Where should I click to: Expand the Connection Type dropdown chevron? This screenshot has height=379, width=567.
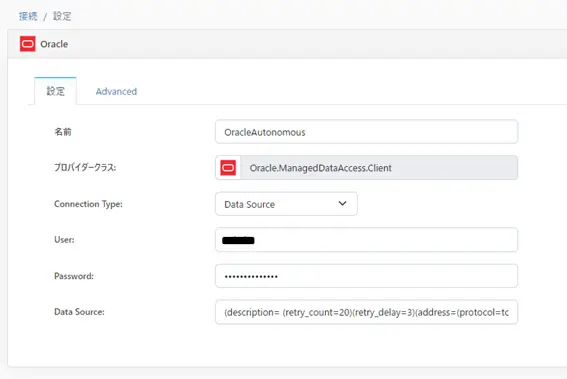click(342, 204)
